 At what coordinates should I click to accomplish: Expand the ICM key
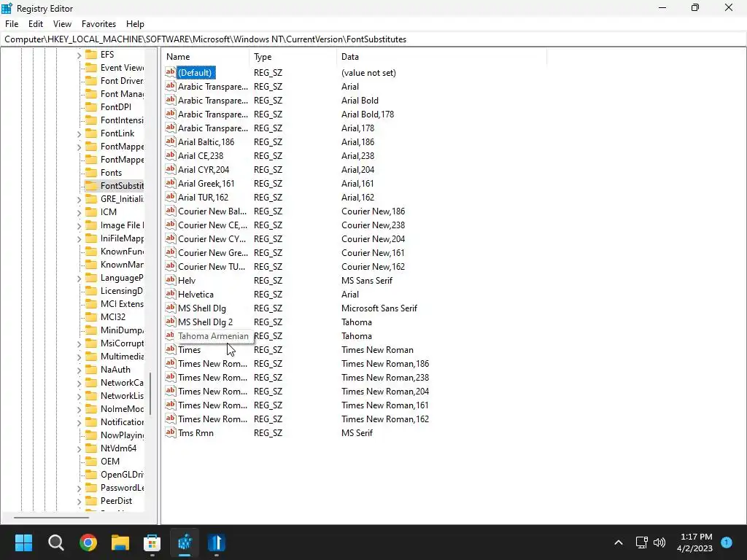(x=79, y=212)
